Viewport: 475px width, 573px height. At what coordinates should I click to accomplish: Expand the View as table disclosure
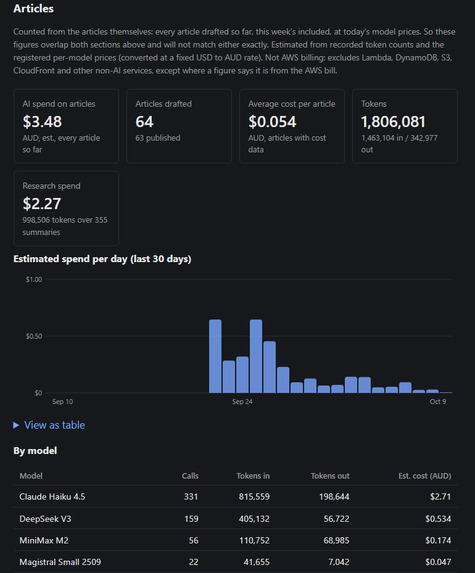tap(49, 425)
